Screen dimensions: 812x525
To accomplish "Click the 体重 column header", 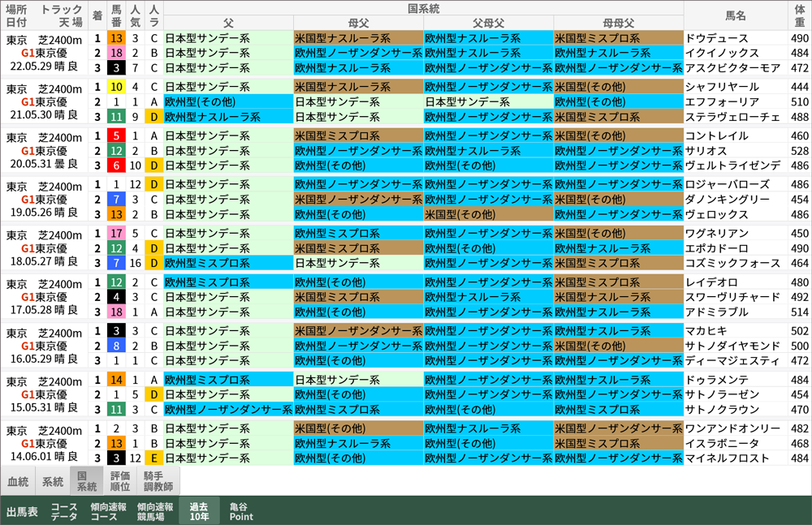I will (x=799, y=15).
